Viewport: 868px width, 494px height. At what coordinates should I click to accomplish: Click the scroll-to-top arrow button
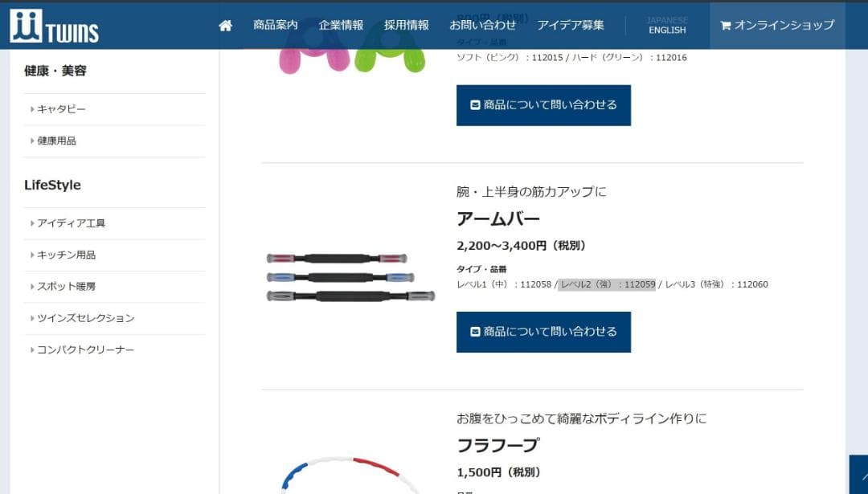click(x=859, y=475)
